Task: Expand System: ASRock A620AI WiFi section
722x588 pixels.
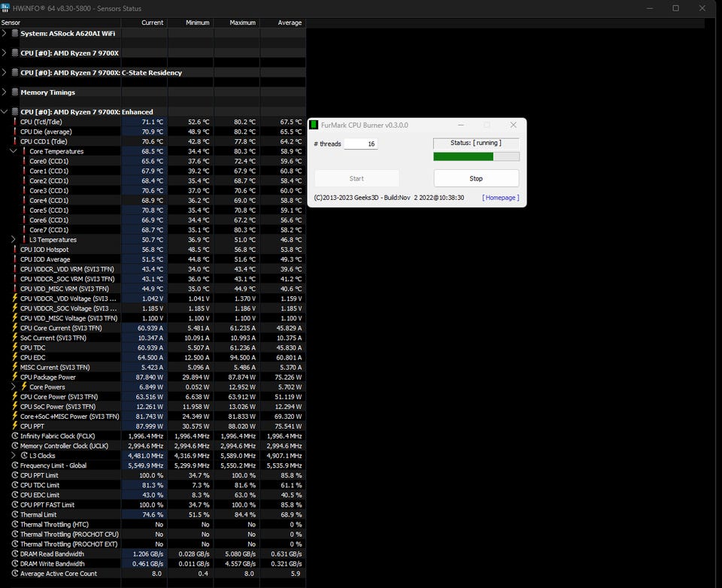Action: 5,33
